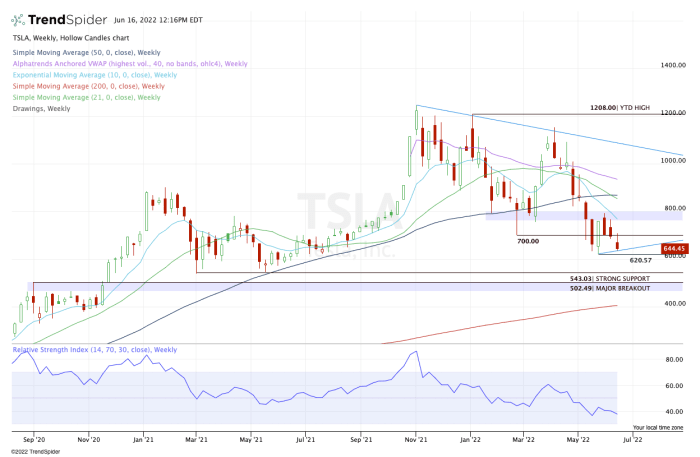Select Simple Moving Average (200) legend entry
The height and width of the screenshot is (457, 700).
[88, 86]
